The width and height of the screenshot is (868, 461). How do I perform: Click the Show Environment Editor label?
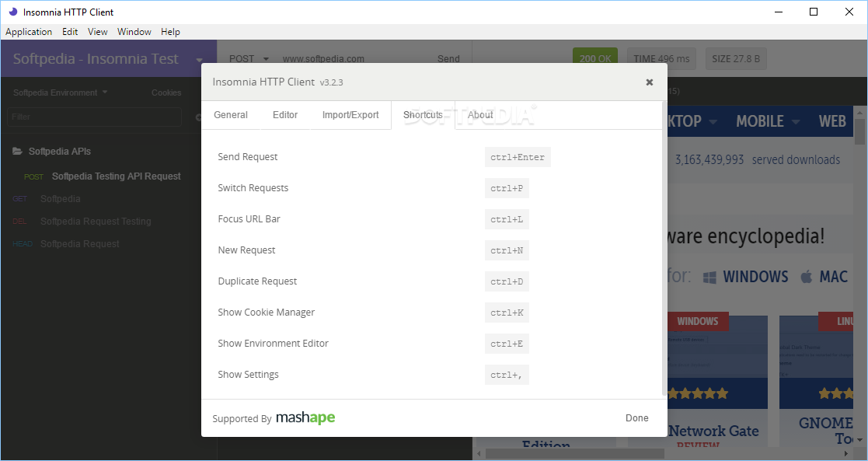pyautogui.click(x=273, y=343)
